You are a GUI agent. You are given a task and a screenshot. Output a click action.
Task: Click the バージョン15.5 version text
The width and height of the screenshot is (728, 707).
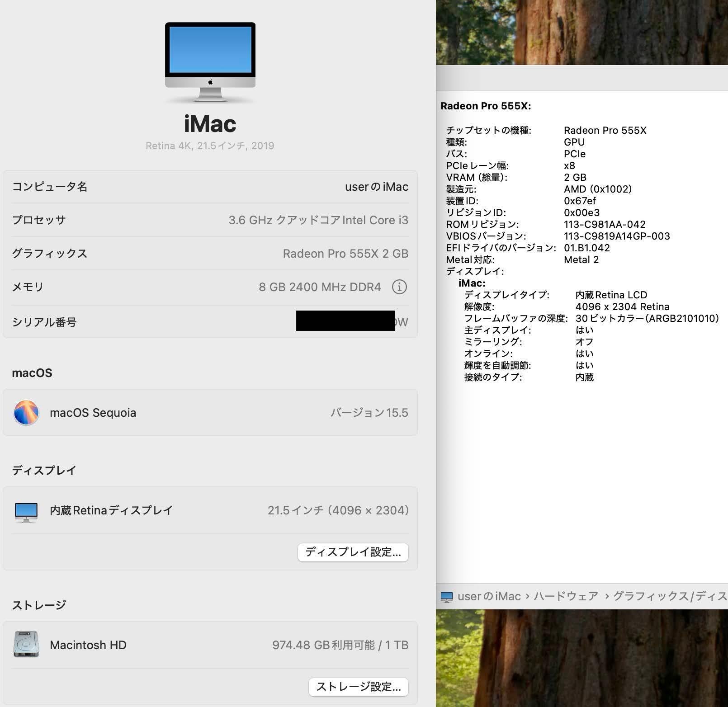click(369, 413)
